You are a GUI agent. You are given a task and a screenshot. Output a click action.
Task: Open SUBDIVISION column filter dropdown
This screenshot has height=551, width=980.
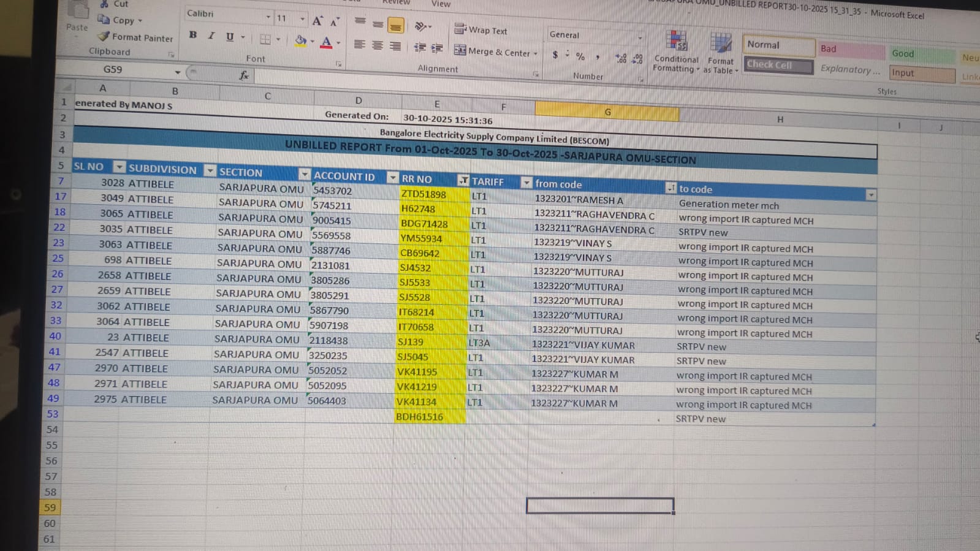210,170
